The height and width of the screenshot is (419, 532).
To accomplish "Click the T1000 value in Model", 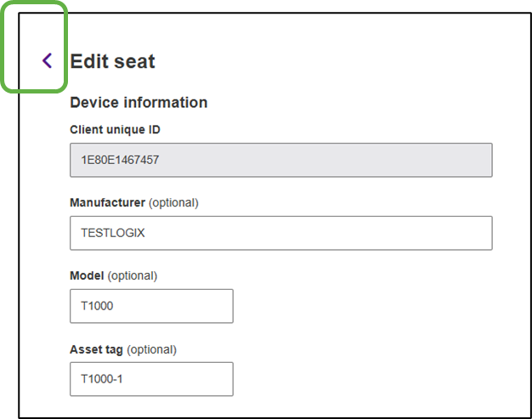I will point(97,306).
